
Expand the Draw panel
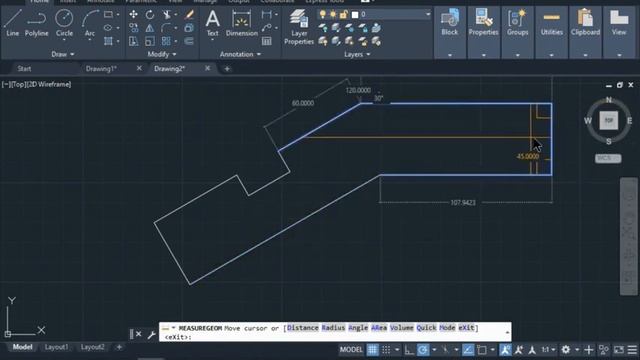(x=63, y=54)
